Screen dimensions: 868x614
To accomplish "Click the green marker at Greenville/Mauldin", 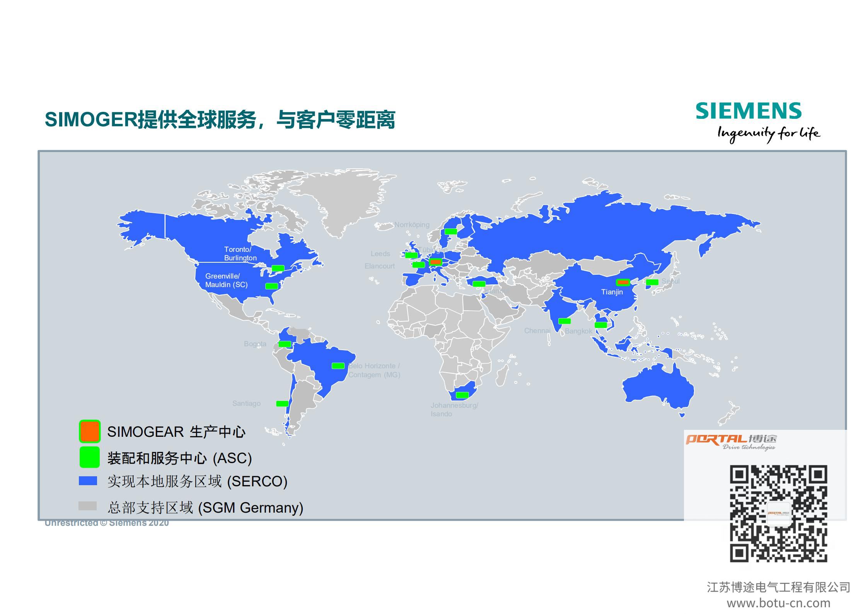I will click(271, 286).
